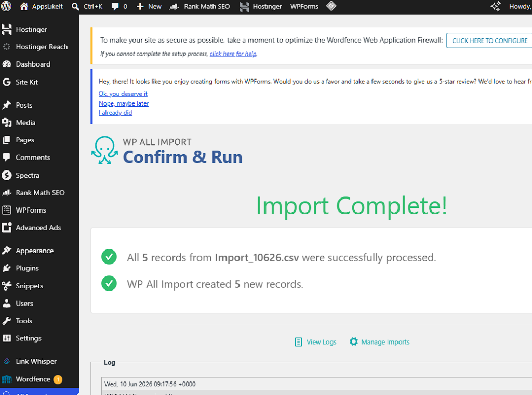Click the diamond icon after WPForms
Screen dimensions: 532x395
[x=331, y=6]
